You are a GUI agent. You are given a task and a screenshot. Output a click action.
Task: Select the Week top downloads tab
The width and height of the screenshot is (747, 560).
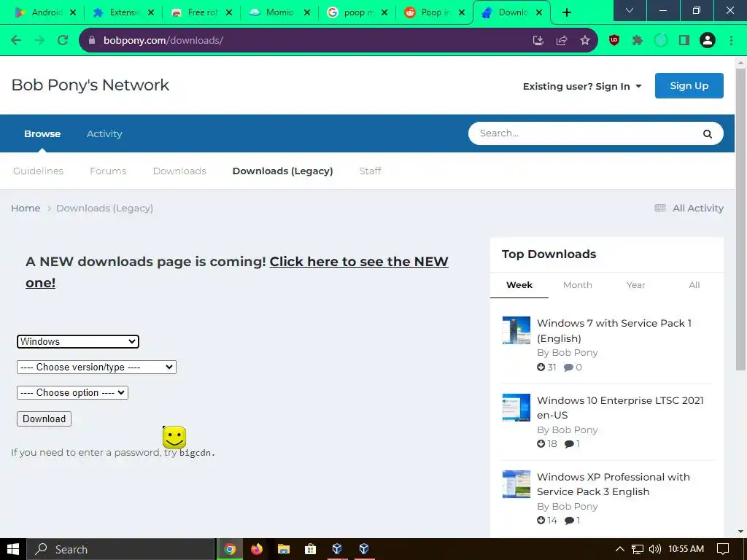click(519, 285)
